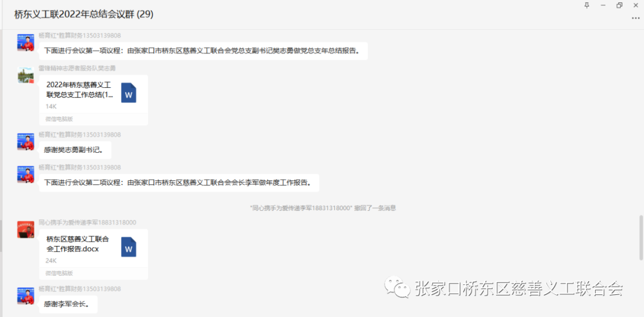Open avatar of 同心携手为爱传递李军
This screenshot has height=317, width=644.
tap(26, 229)
